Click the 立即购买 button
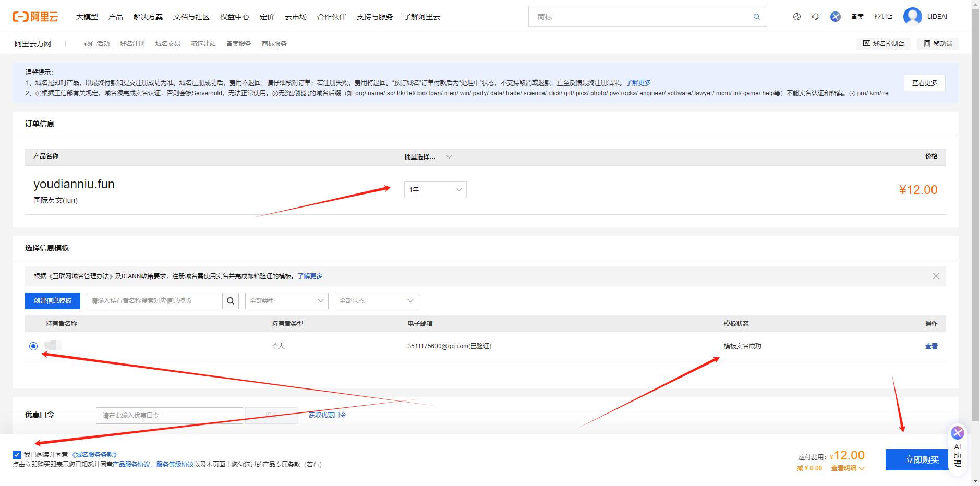 (x=922, y=460)
